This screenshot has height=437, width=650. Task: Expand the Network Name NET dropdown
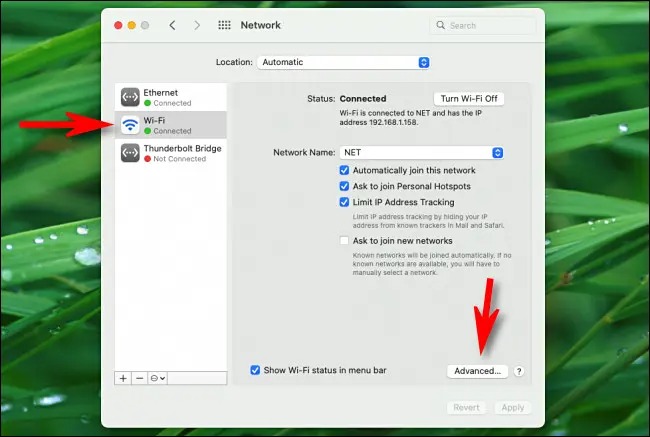point(421,153)
